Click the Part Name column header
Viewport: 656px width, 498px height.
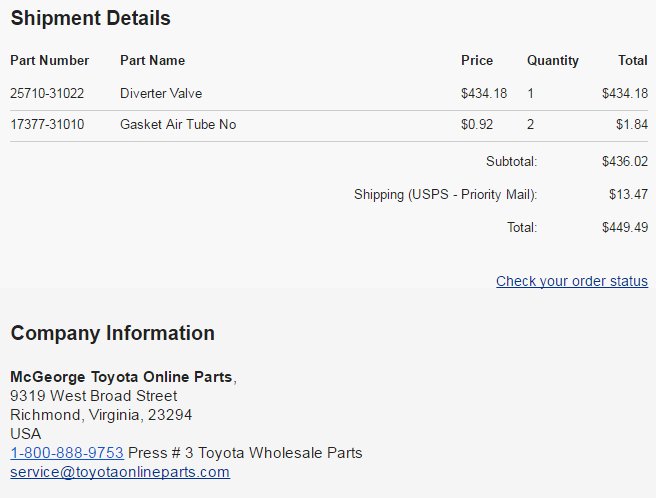pos(153,60)
